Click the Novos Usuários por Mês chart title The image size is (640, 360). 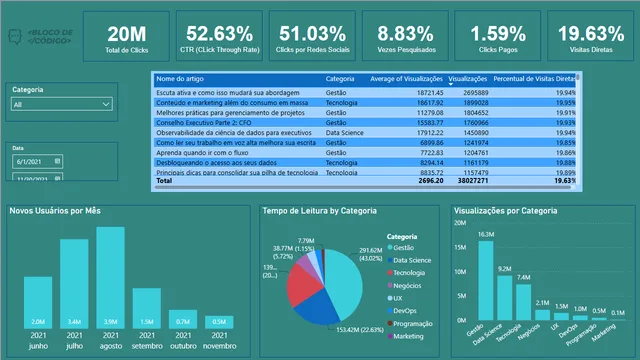55,211
